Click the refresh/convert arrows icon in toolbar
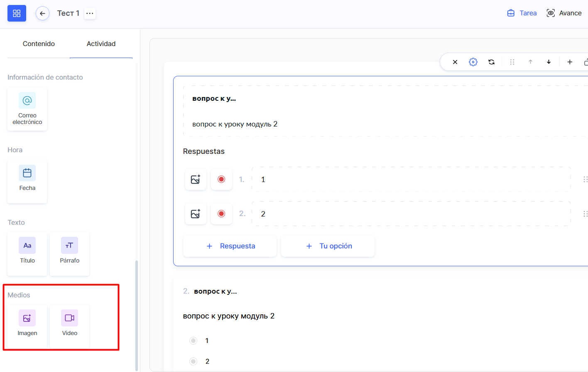588x372 pixels. pos(491,62)
